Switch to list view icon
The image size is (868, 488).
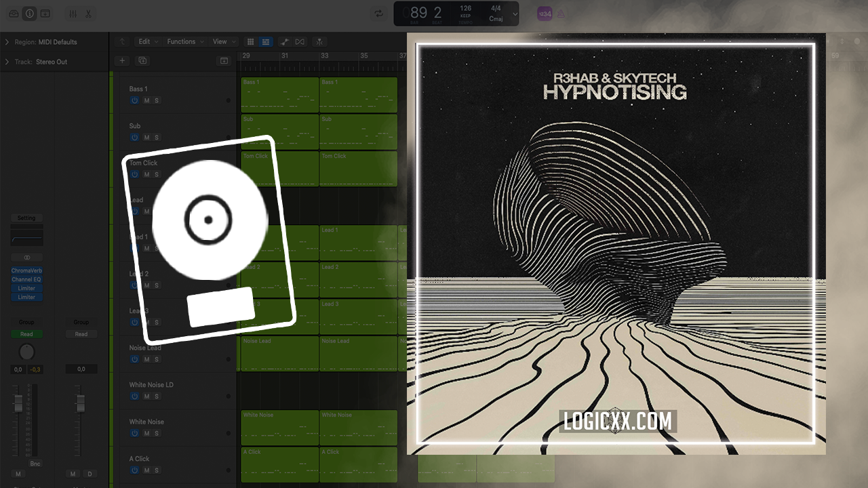266,41
